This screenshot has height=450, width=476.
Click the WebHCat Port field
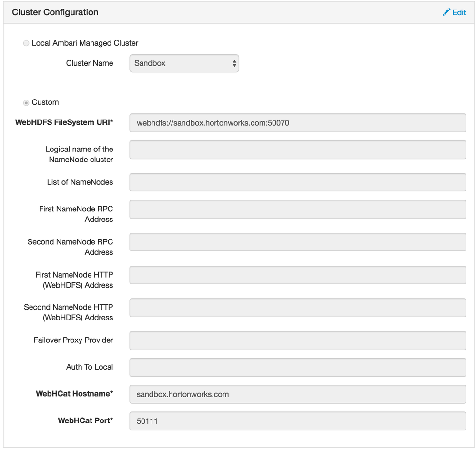point(297,421)
